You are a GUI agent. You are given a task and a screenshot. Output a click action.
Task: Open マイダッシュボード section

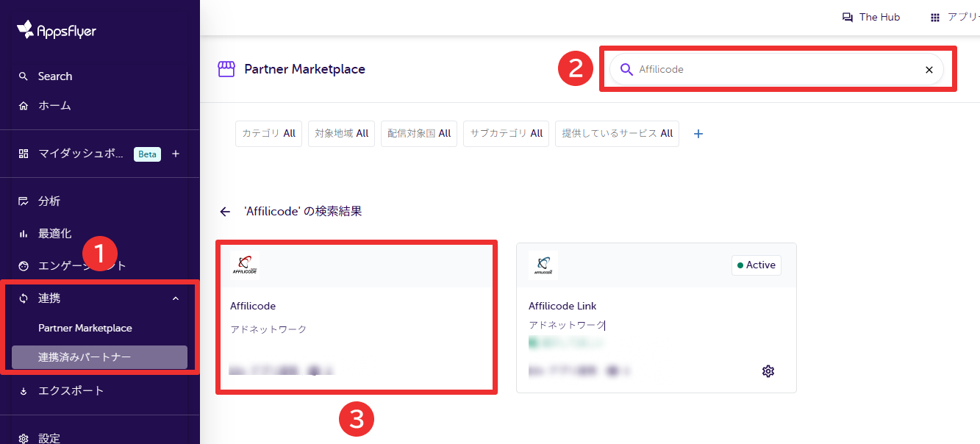81,154
